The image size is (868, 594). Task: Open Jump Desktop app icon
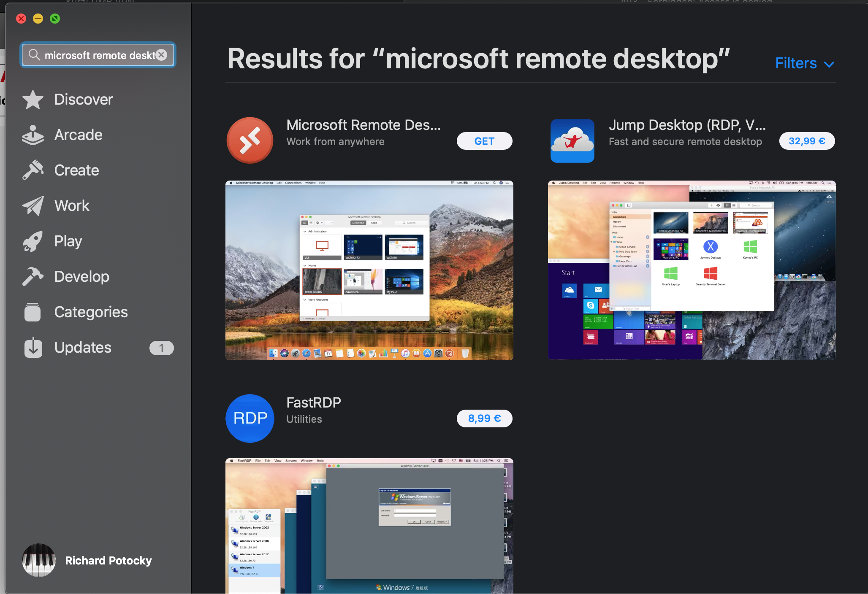pos(572,140)
